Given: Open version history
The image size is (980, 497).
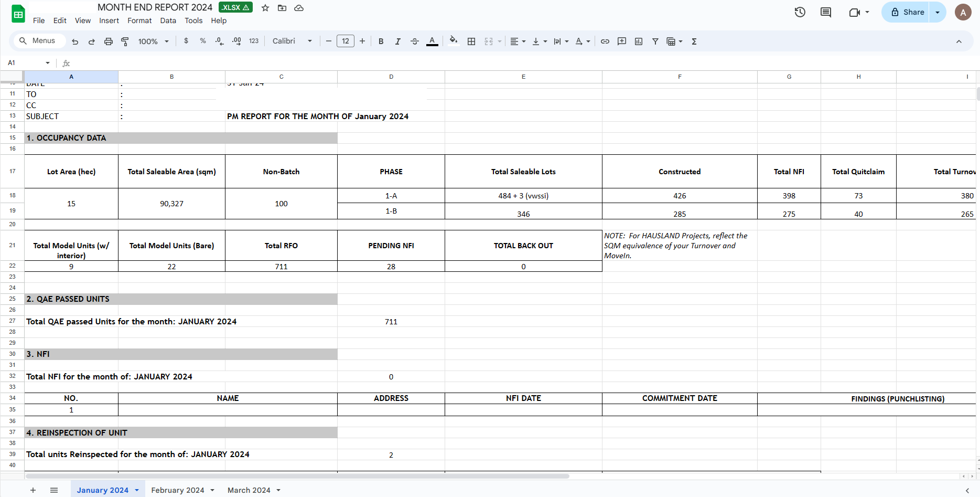Looking at the screenshot, I should pos(800,12).
